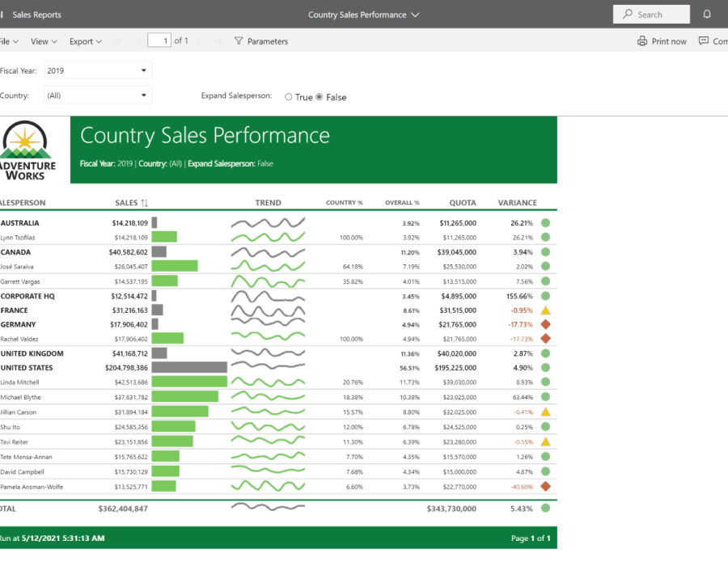Screen dimensions: 728x566
Task: Go to Sales Reports breadcrumb
Action: (x=36, y=15)
